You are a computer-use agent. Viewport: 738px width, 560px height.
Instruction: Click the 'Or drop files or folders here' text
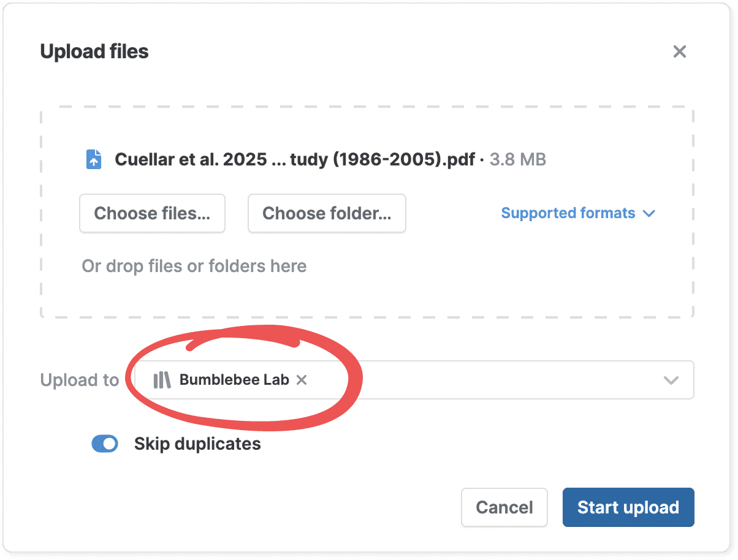pos(194,267)
